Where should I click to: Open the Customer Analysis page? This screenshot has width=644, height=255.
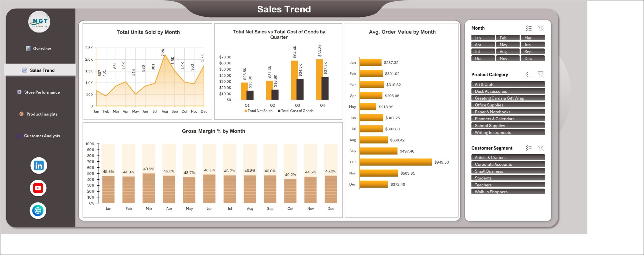(x=38, y=136)
